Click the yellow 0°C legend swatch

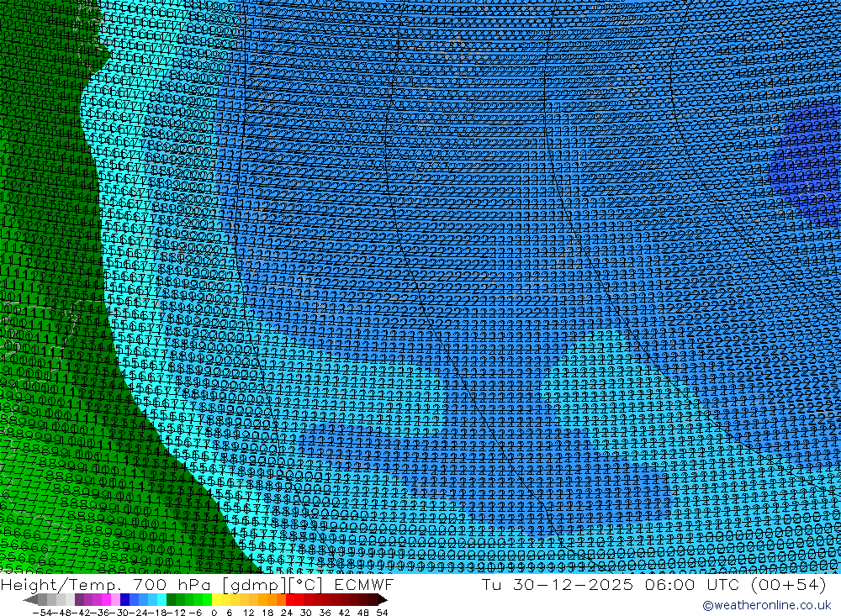tap(216, 599)
